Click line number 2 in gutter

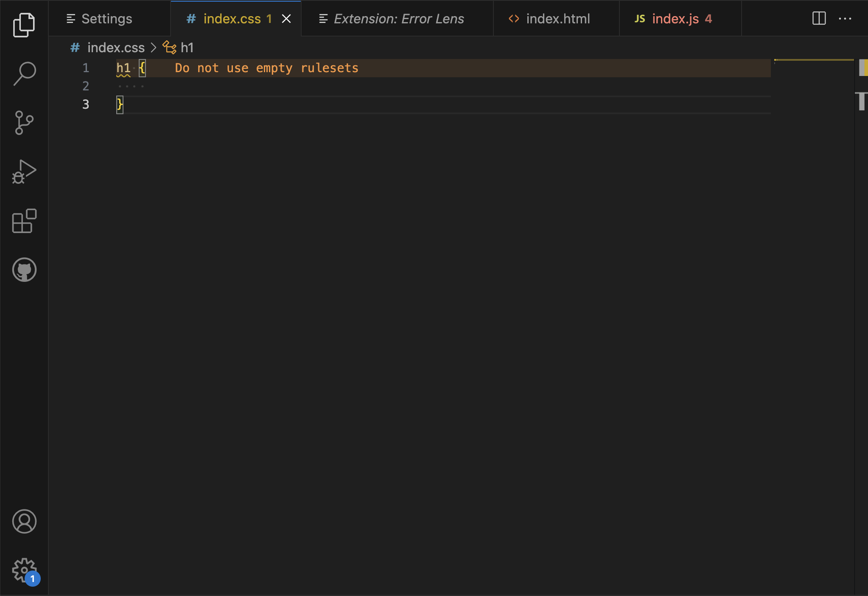(86, 86)
